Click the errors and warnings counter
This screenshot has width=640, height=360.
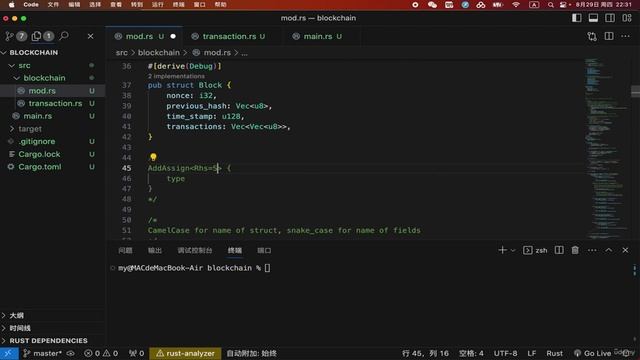point(101,353)
